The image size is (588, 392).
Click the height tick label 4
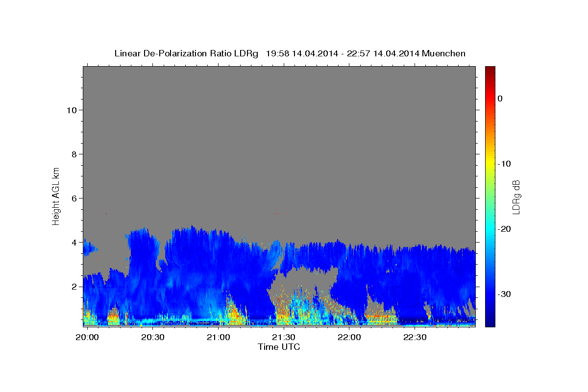coord(73,242)
